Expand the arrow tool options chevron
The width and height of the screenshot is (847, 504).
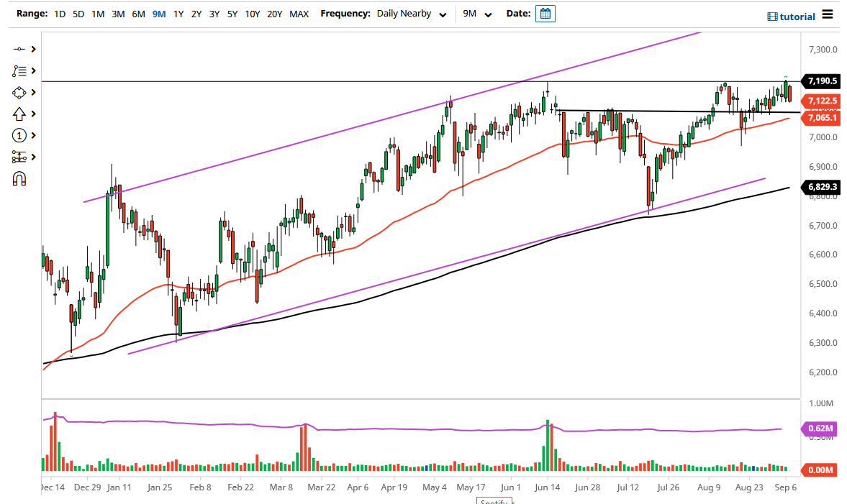pyautogui.click(x=32, y=114)
